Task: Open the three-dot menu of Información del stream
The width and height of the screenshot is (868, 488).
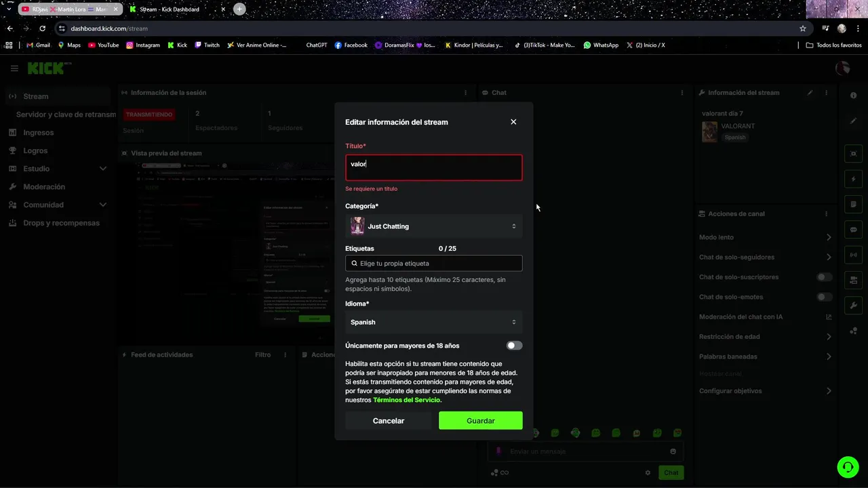Action: click(x=826, y=93)
